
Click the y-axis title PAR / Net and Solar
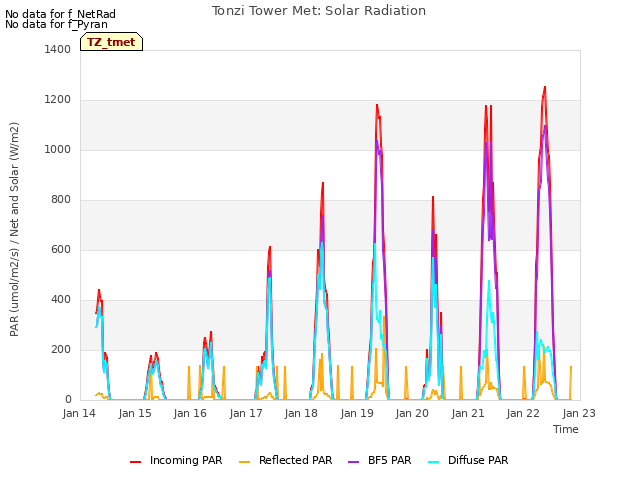14,229
